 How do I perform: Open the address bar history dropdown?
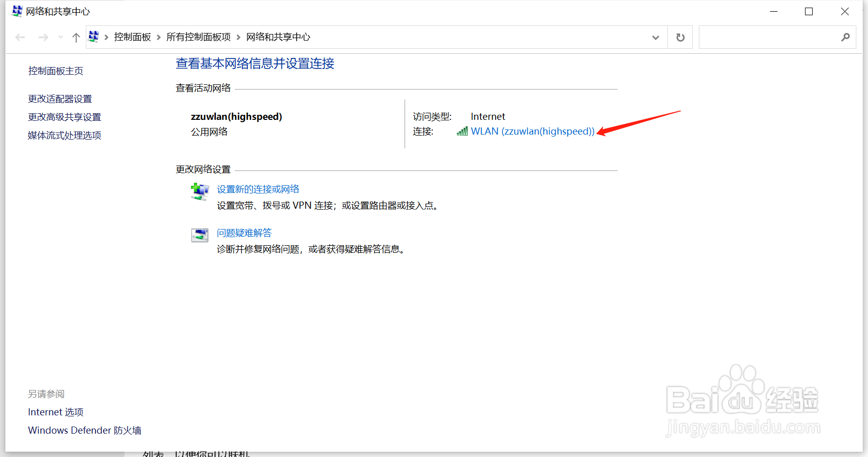tap(655, 37)
